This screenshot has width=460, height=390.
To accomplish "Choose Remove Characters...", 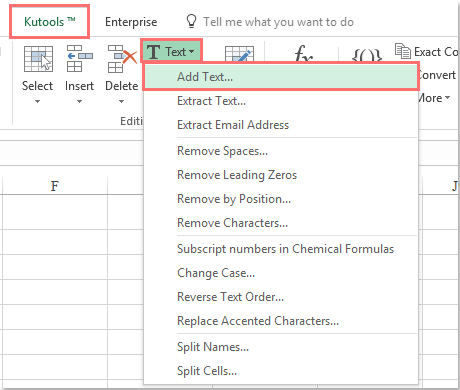I will tap(281, 223).
